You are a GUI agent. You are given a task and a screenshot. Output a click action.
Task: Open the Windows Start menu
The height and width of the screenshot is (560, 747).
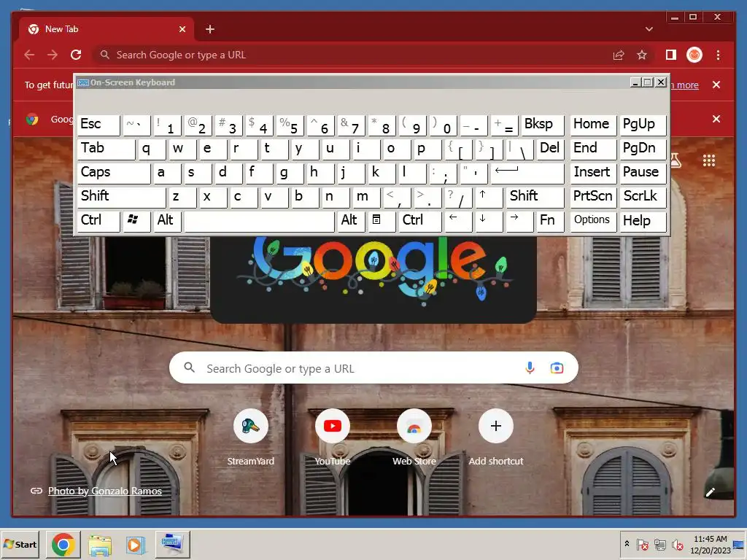pyautogui.click(x=20, y=544)
